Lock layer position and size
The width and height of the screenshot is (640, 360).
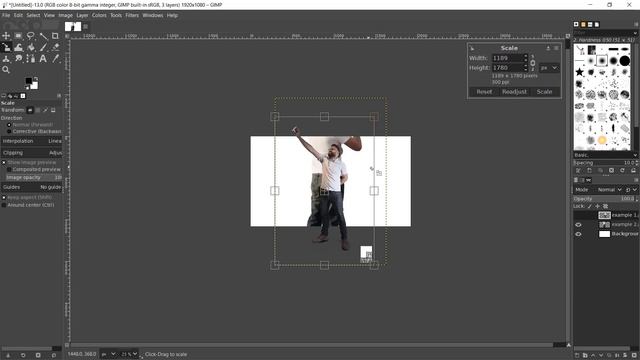pos(598,206)
